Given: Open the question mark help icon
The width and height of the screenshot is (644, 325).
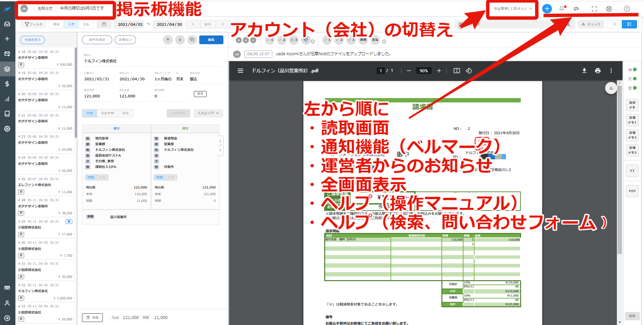Looking at the screenshot, I should pyautogui.click(x=627, y=9).
